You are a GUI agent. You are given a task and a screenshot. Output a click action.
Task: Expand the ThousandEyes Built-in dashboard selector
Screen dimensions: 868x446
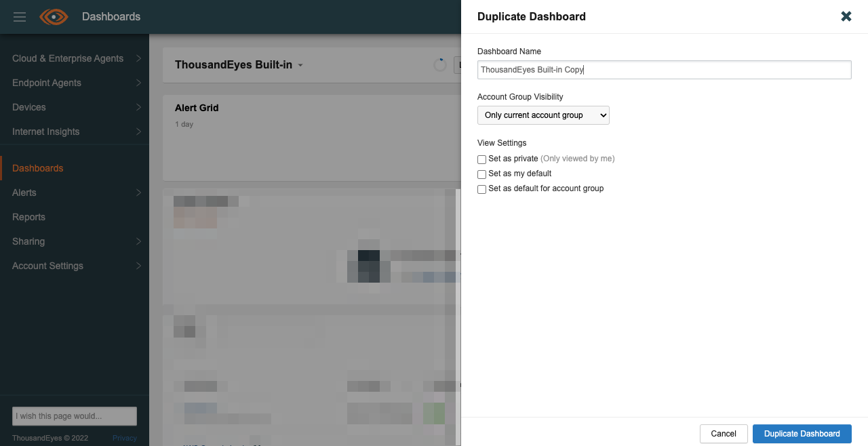239,65
